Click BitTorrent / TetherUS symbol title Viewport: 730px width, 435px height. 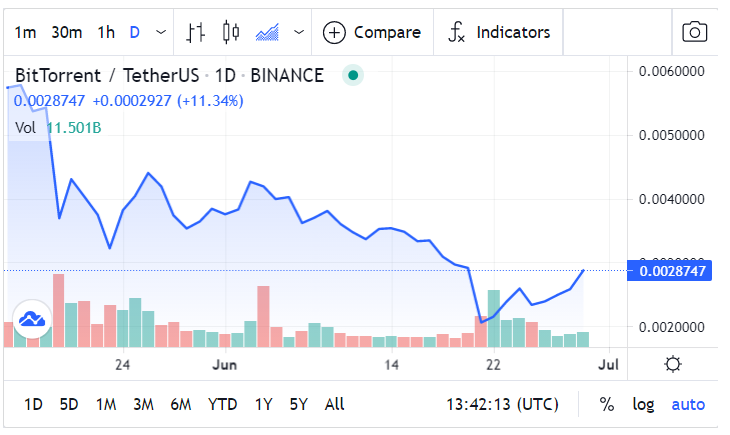[x=107, y=75]
